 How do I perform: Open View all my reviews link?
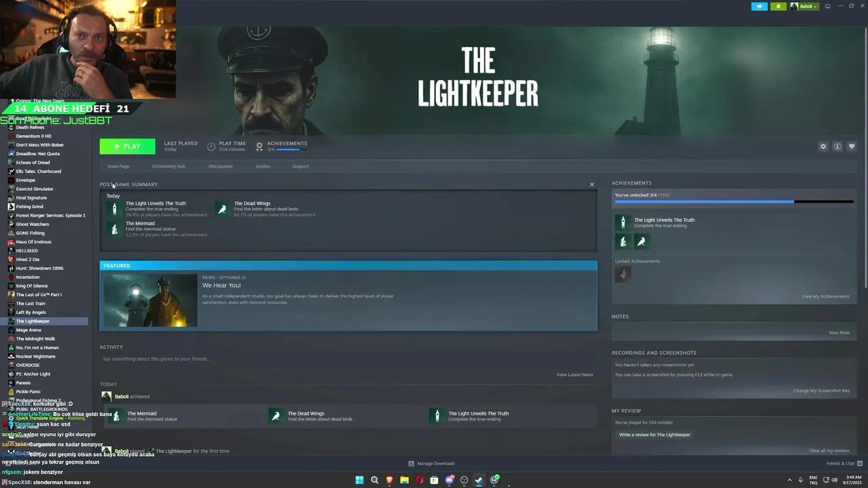coord(829,451)
